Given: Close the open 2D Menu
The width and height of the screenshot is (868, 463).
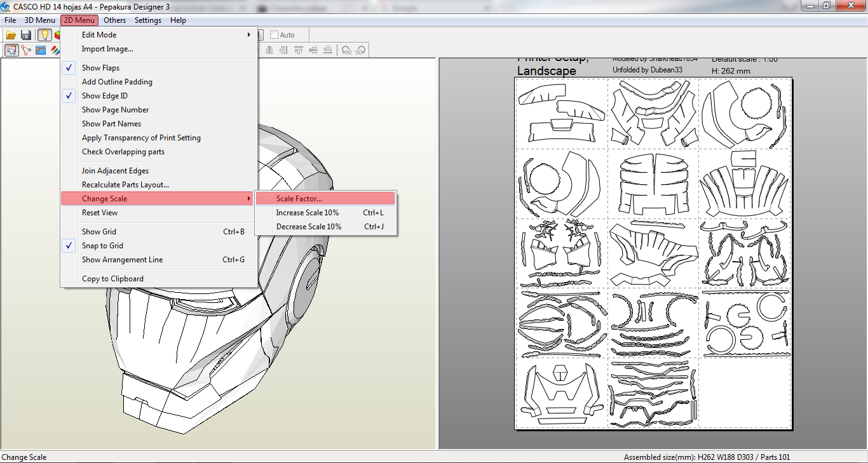Looking at the screenshot, I should point(79,20).
